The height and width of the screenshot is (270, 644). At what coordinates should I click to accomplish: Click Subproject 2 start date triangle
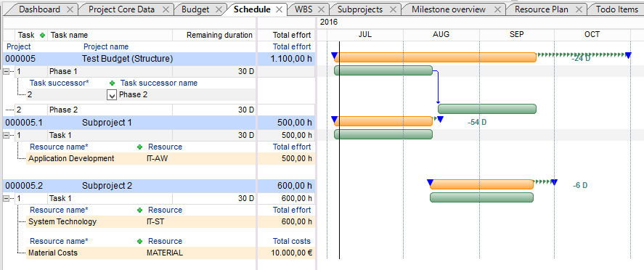pos(430,183)
